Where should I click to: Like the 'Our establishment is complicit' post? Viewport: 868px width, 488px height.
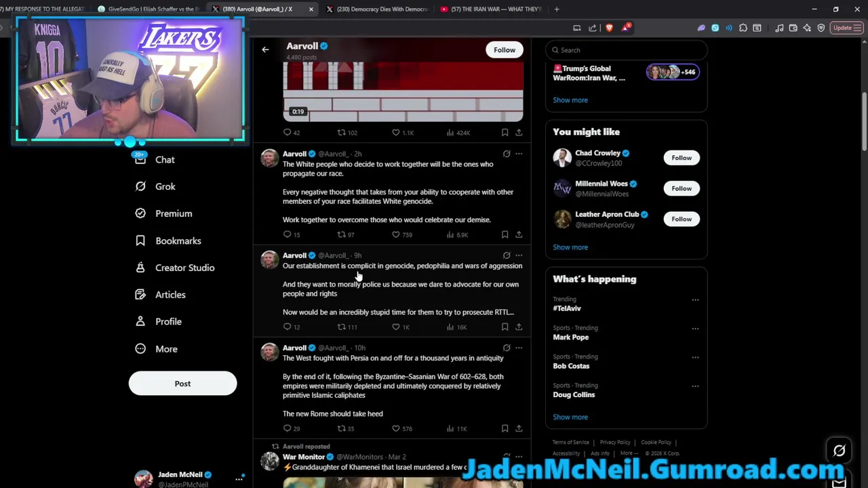tap(396, 327)
